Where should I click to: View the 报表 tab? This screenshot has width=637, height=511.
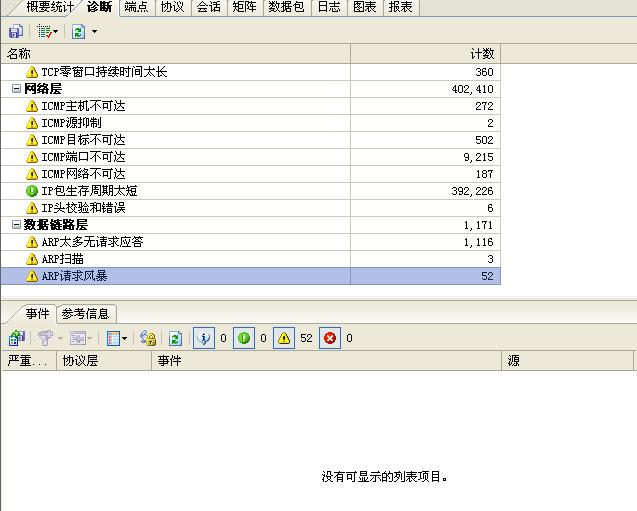point(401,7)
